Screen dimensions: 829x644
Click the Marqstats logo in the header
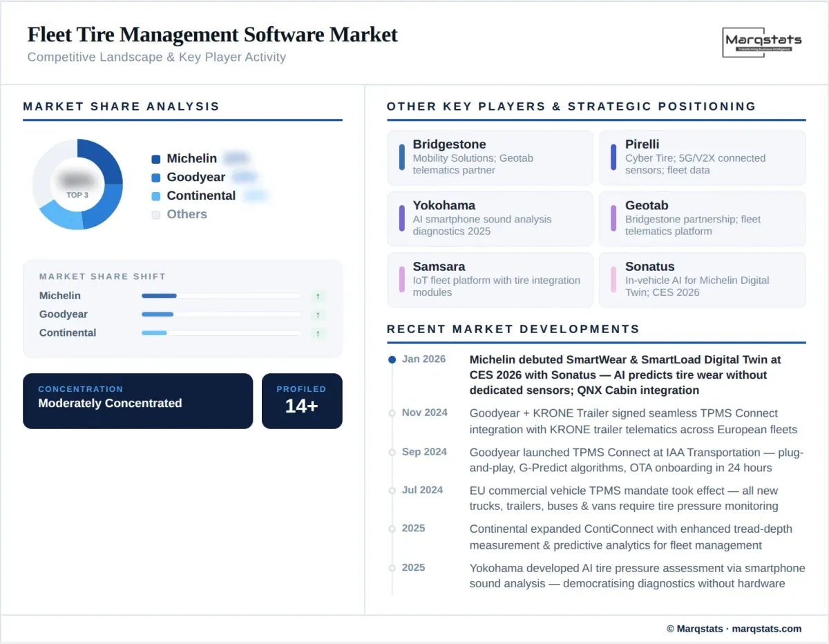tap(762, 43)
